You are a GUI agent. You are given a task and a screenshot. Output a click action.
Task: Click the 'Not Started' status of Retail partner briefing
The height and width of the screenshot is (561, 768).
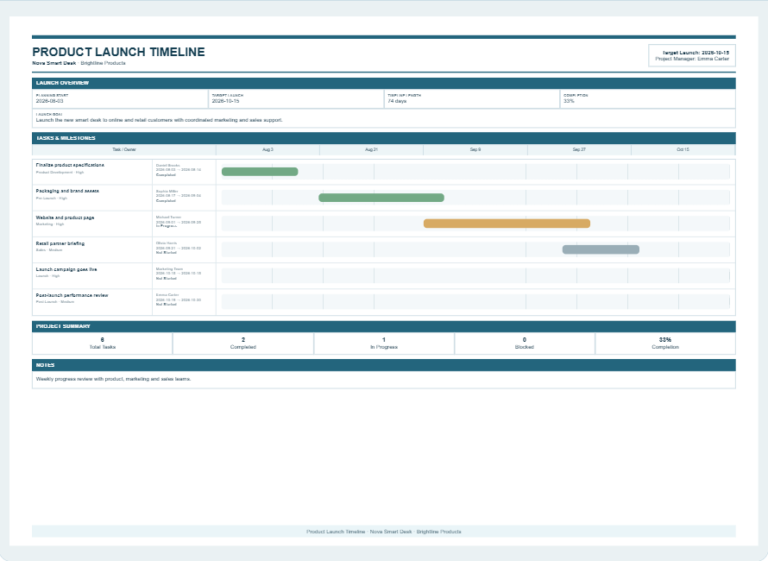pyautogui.click(x=166, y=253)
